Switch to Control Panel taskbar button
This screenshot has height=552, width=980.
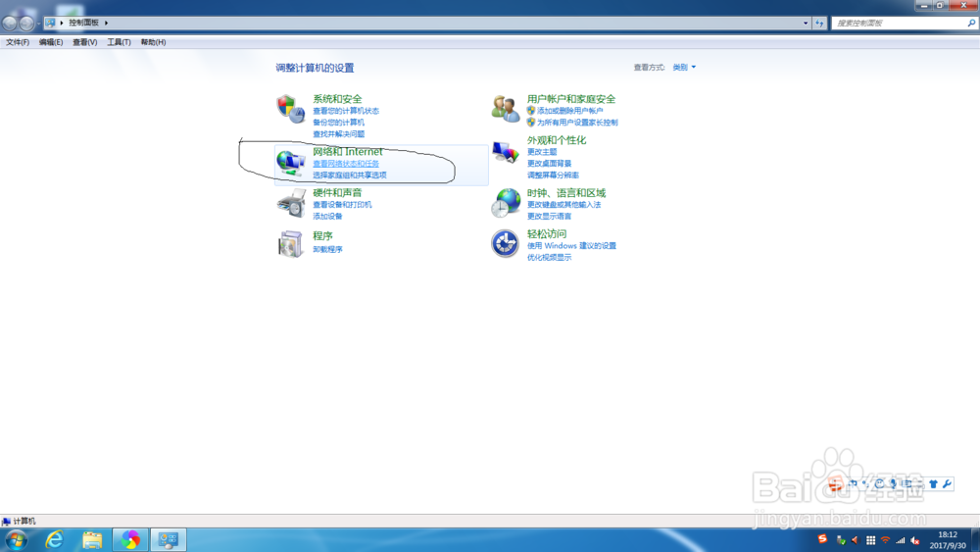[x=169, y=539]
